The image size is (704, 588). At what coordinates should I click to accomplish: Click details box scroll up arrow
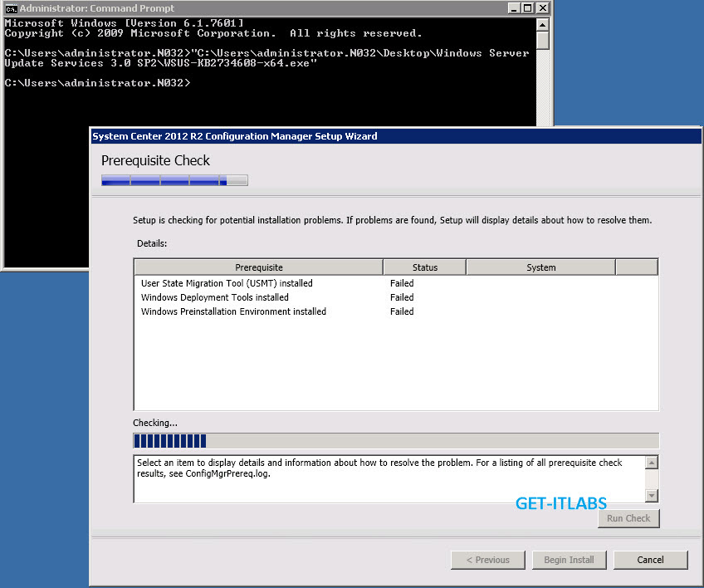click(x=652, y=463)
